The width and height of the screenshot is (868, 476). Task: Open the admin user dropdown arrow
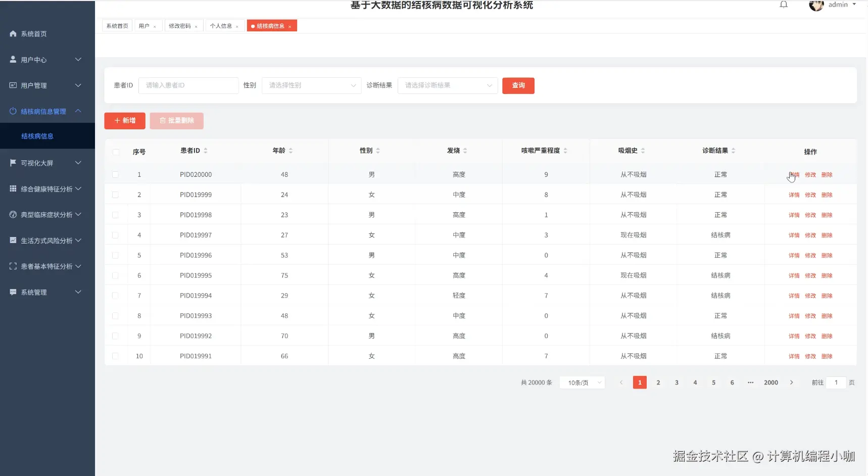[854, 4]
